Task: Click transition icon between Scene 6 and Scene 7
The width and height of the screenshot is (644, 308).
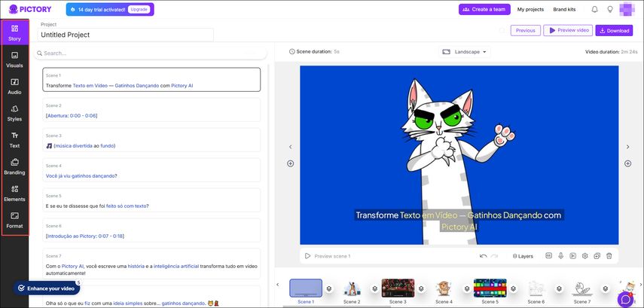Action: click(559, 288)
